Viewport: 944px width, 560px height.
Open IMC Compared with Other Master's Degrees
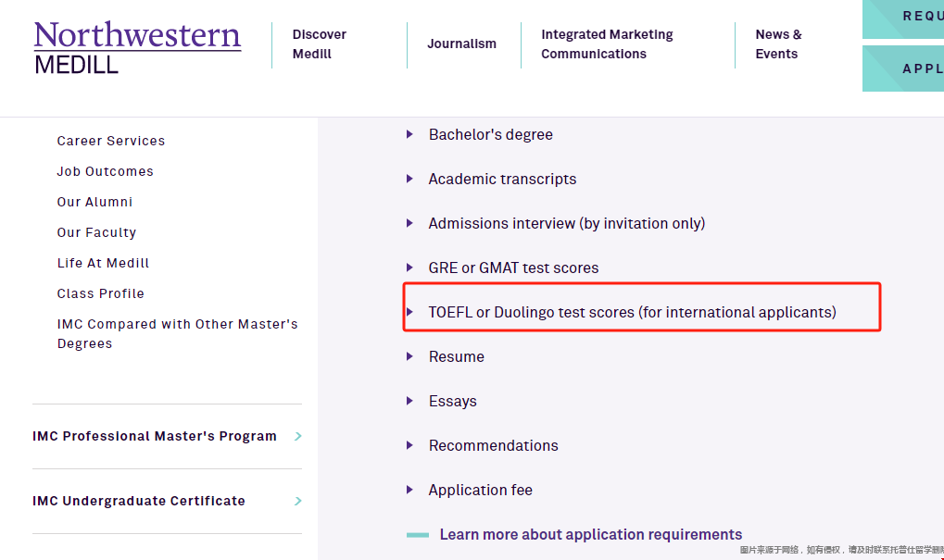click(178, 334)
